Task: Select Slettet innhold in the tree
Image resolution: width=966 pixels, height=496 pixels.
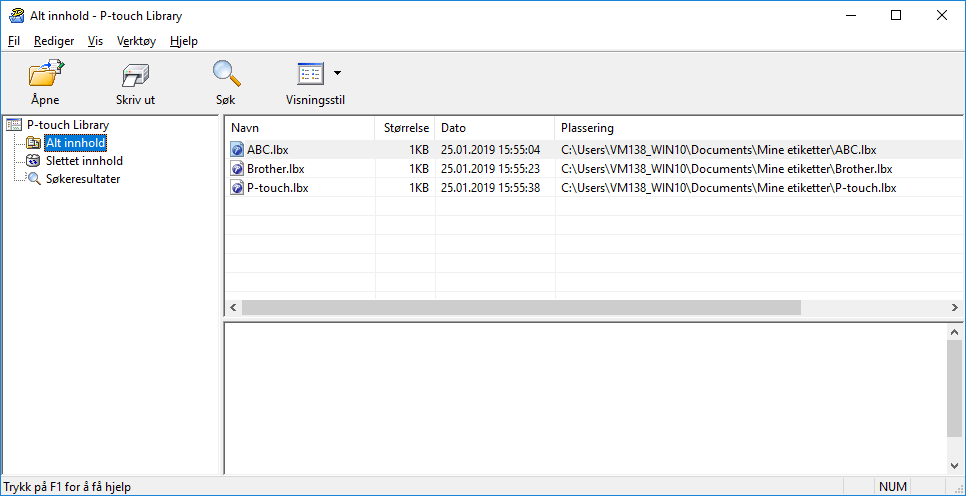Action: click(x=84, y=161)
